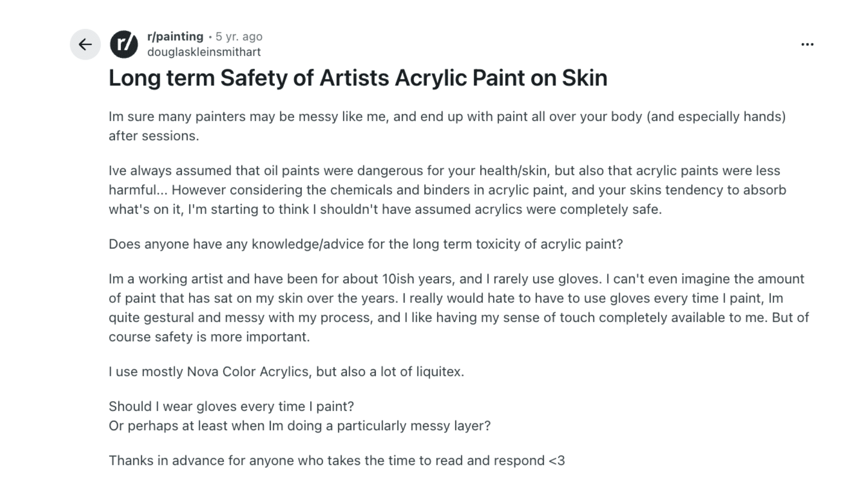Click the paragraph starting "Im sure many painters"
The image size is (868, 488).
(x=316, y=117)
